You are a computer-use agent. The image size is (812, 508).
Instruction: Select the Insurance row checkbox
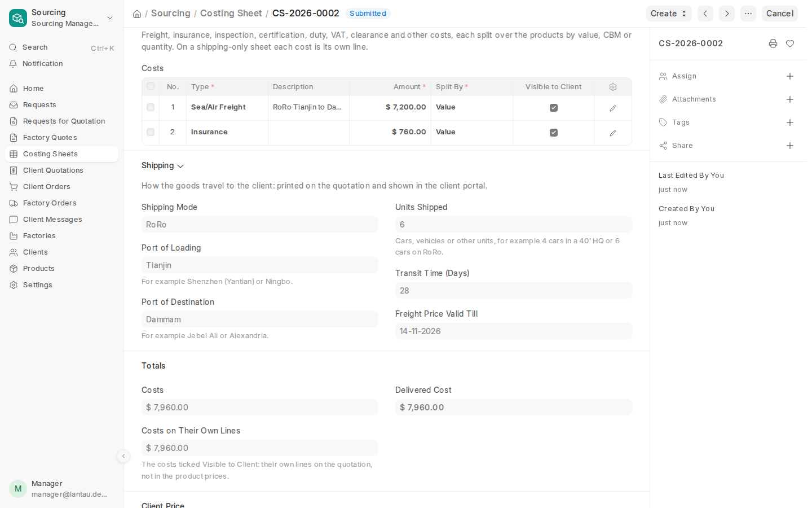coord(151,132)
